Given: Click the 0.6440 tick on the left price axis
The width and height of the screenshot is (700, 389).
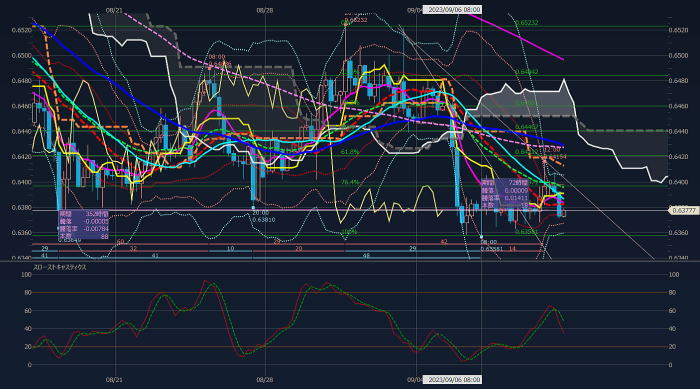Looking at the screenshot, I should coord(22,132).
